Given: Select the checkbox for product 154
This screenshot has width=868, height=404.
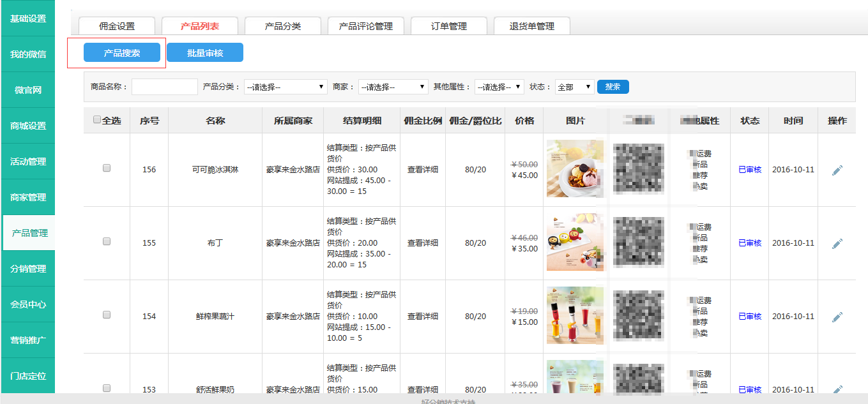Looking at the screenshot, I should point(107,315).
